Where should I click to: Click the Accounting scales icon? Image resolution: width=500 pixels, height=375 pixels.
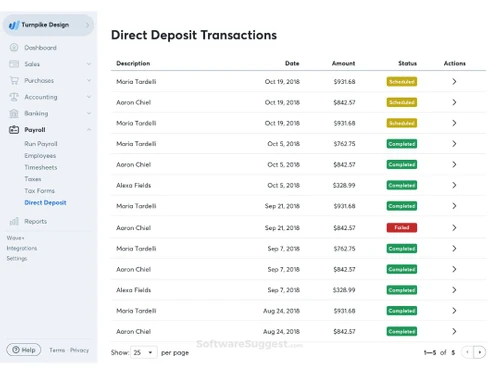(x=14, y=97)
